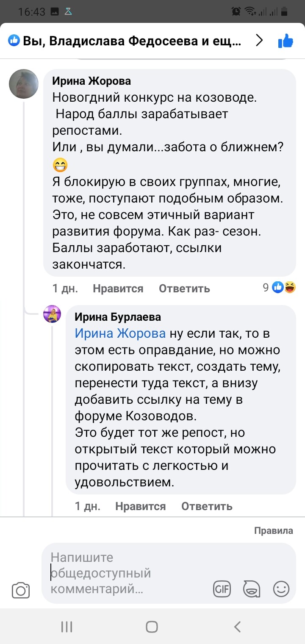The width and height of the screenshot is (305, 644).
Task: Open the emoji smiley picker
Action: click(281, 589)
